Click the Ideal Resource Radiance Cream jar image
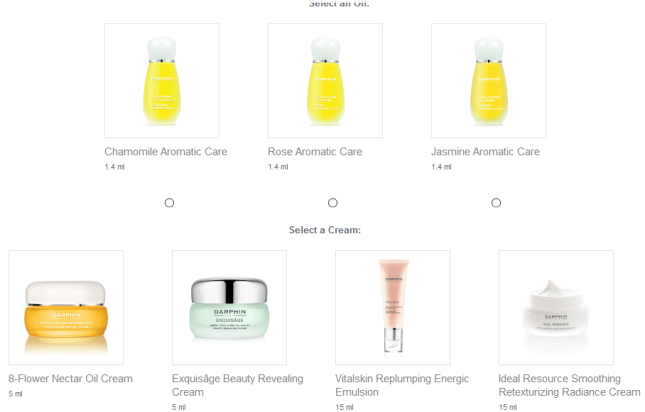 (556, 308)
